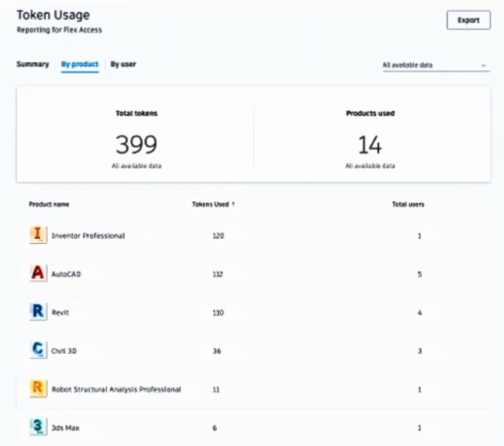This screenshot has width=504, height=446.
Task: Sort by Total users column header
Action: click(408, 204)
